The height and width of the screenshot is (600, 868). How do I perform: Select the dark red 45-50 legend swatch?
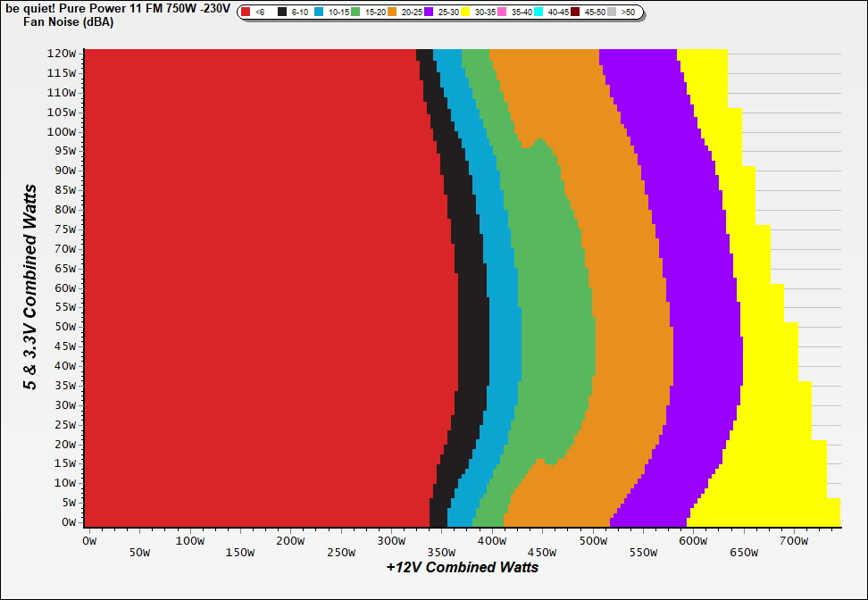[576, 12]
